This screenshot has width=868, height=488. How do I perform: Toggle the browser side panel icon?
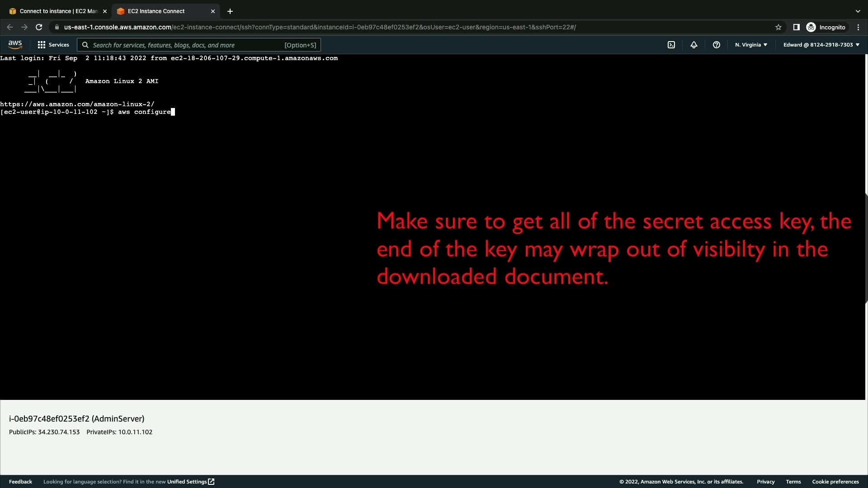[x=797, y=27]
